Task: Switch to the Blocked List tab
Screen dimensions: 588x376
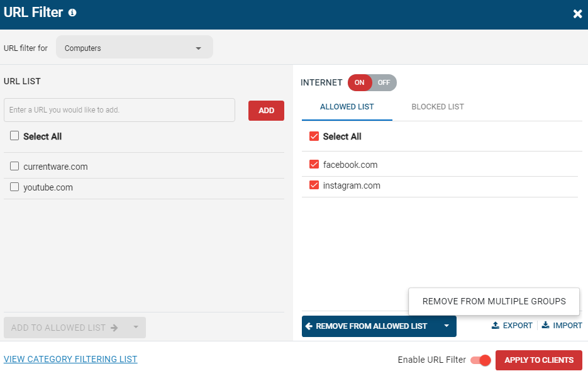Action: click(x=438, y=107)
